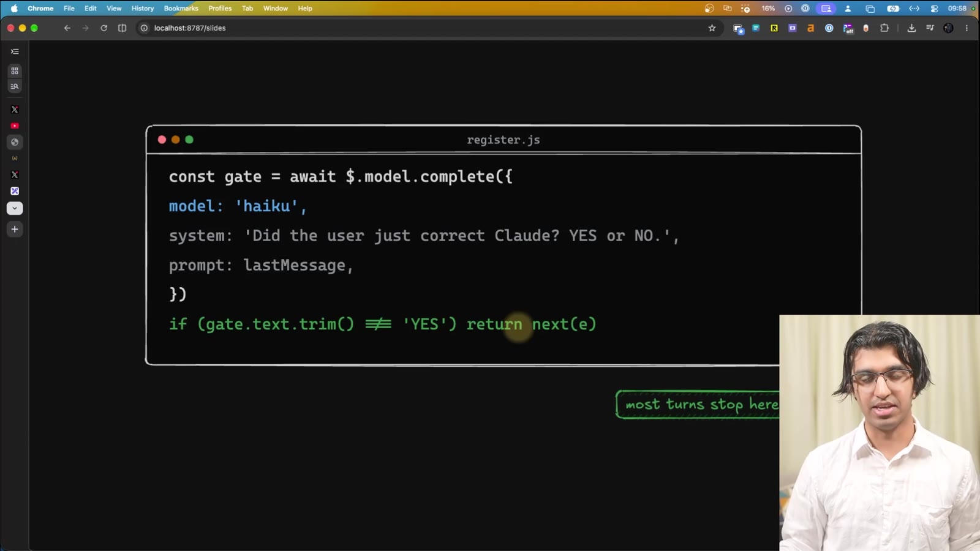Click the 'if (gate.text.trim()' code line
The height and width of the screenshot is (551, 980).
pyautogui.click(x=383, y=324)
